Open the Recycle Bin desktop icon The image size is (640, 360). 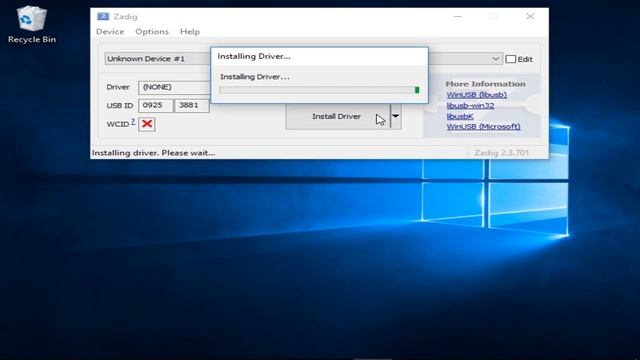point(31,24)
